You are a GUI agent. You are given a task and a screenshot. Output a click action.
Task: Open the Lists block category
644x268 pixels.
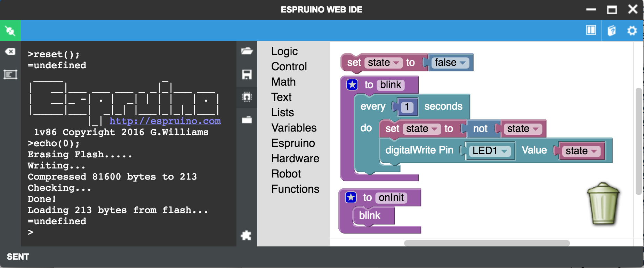282,112
